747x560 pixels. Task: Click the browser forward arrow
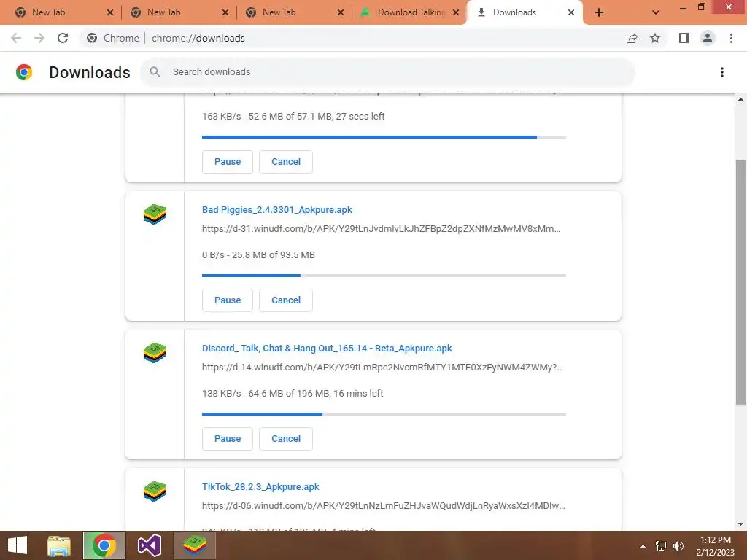[39, 38]
